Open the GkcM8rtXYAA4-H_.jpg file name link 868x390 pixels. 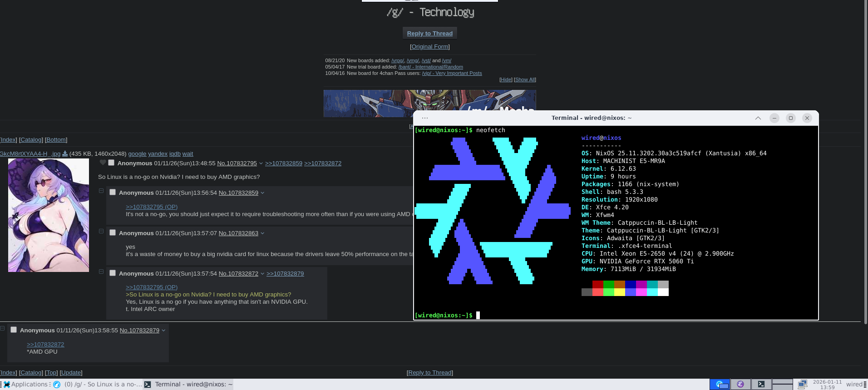tap(30, 154)
